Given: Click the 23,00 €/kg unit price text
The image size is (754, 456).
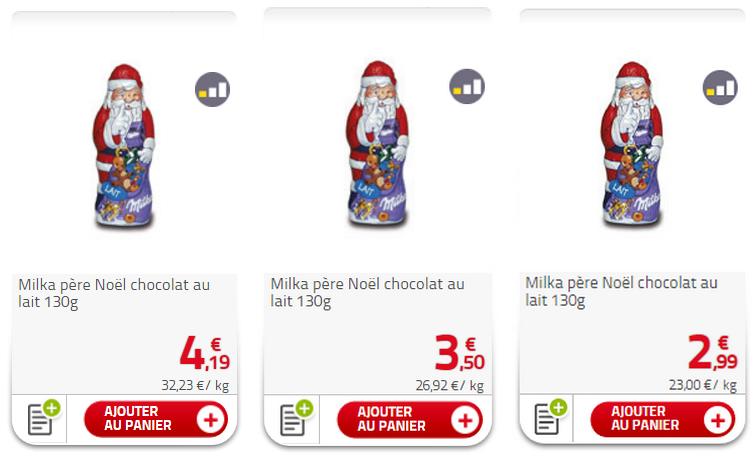Looking at the screenshot, I should tap(703, 385).
